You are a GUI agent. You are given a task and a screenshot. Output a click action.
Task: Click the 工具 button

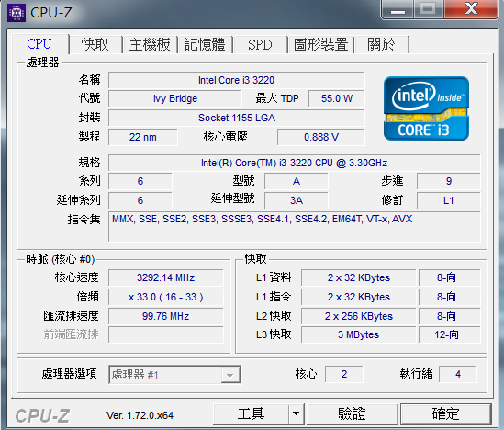click(251, 413)
